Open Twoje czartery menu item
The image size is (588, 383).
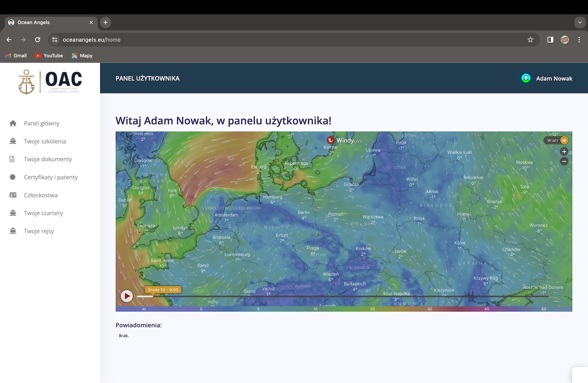point(43,213)
